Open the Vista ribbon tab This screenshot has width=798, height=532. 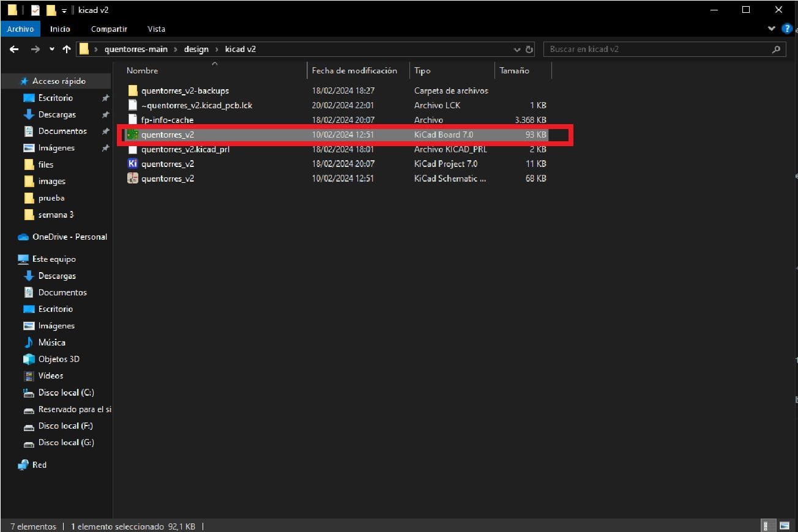coord(156,29)
